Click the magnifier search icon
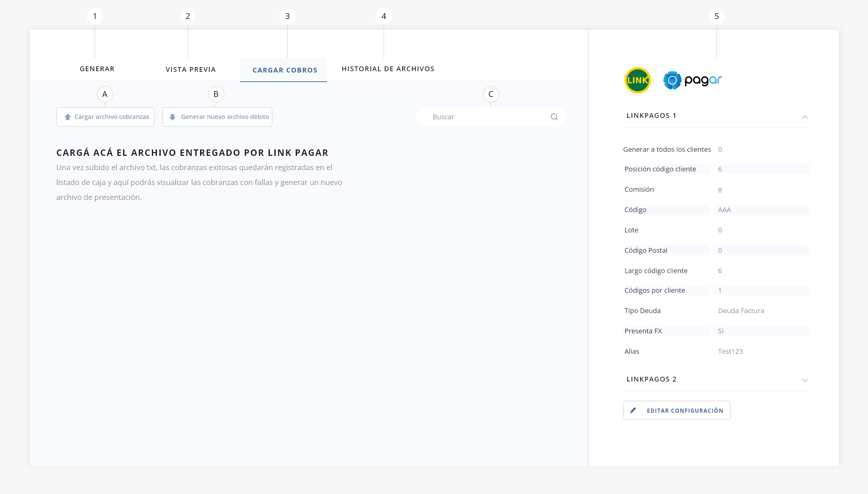Screen dimensions: 868x494 (x=554, y=117)
